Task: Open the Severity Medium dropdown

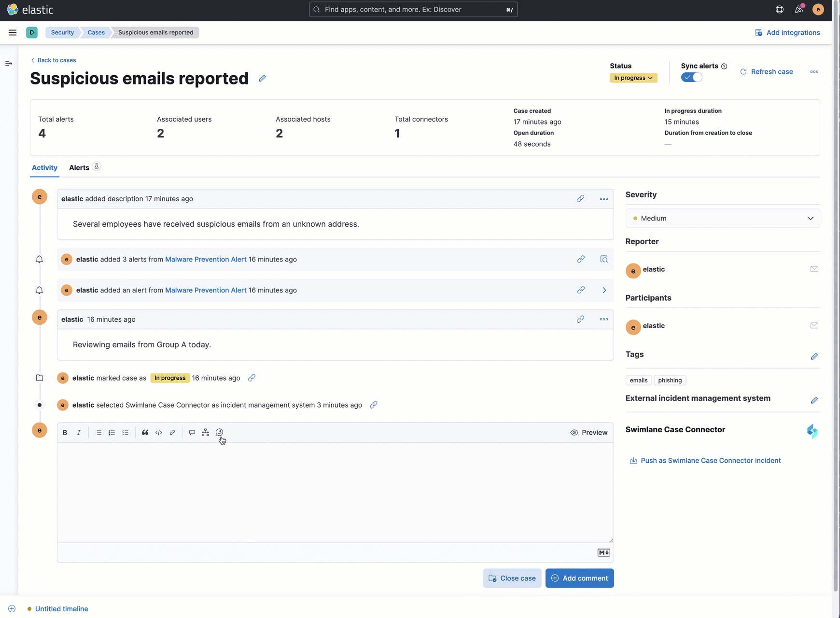Action: pyautogui.click(x=723, y=218)
